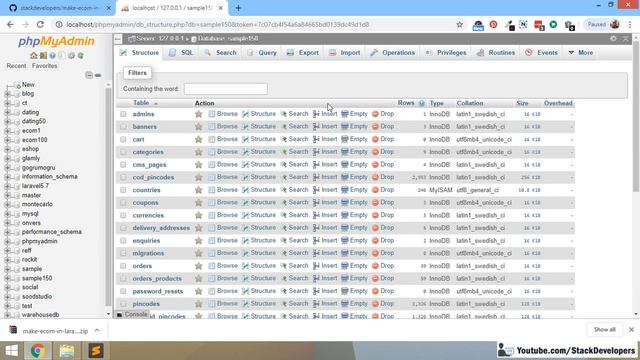The image size is (640, 360).
Task: Open the Import tab
Action: point(344,53)
